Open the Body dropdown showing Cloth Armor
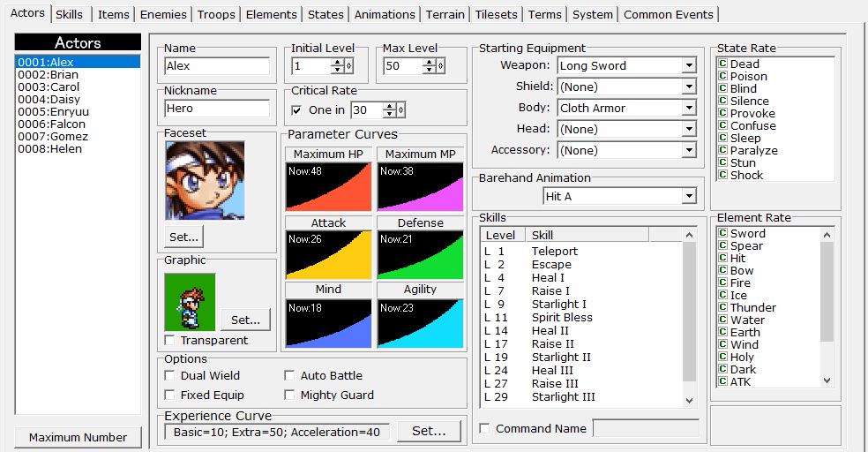 (689, 108)
